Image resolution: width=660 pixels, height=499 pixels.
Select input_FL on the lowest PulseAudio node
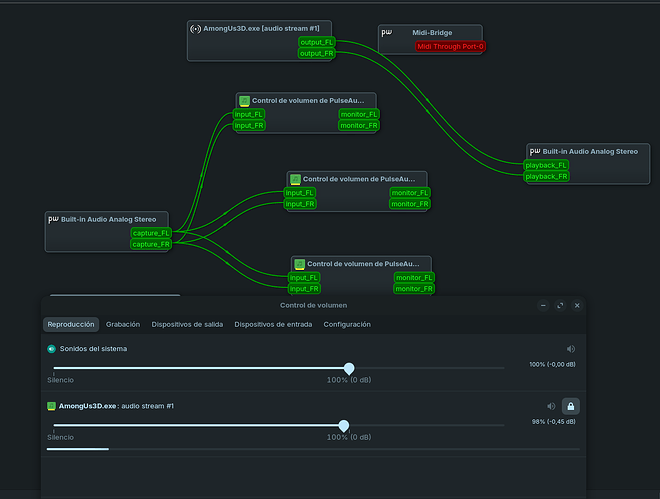coord(304,277)
